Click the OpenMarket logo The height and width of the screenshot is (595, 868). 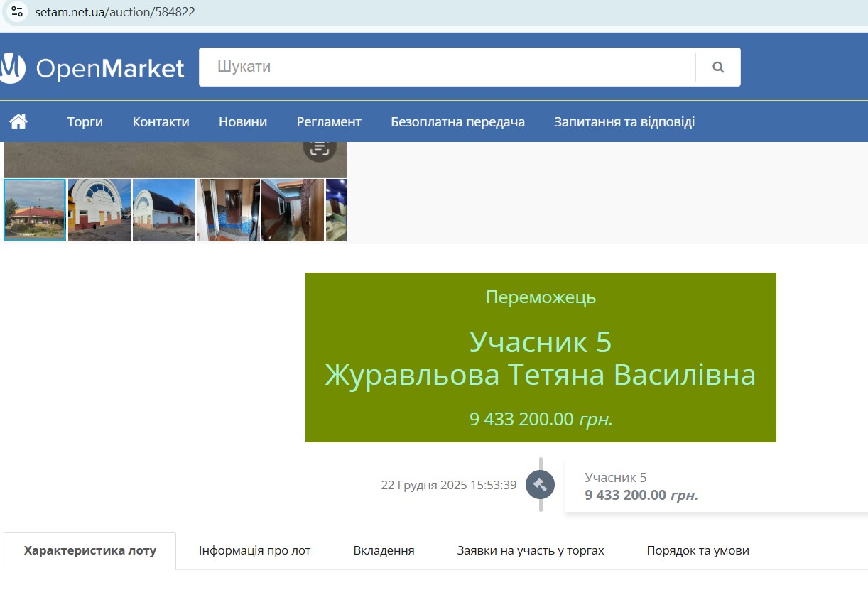(x=92, y=68)
